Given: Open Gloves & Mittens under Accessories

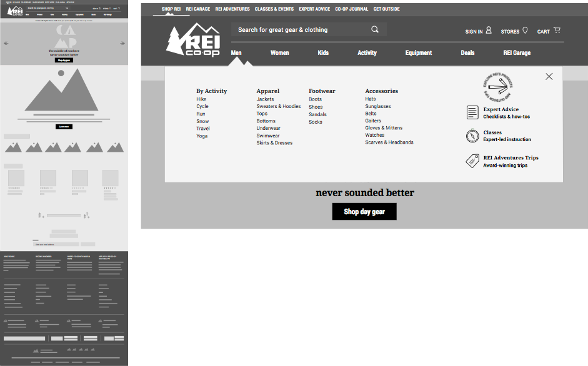Looking at the screenshot, I should click(384, 128).
